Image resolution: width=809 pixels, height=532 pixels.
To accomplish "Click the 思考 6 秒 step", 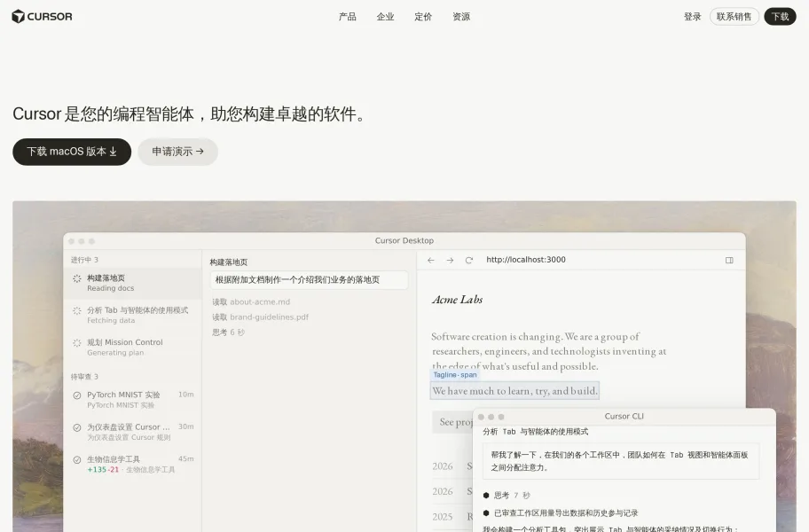I will [229, 332].
